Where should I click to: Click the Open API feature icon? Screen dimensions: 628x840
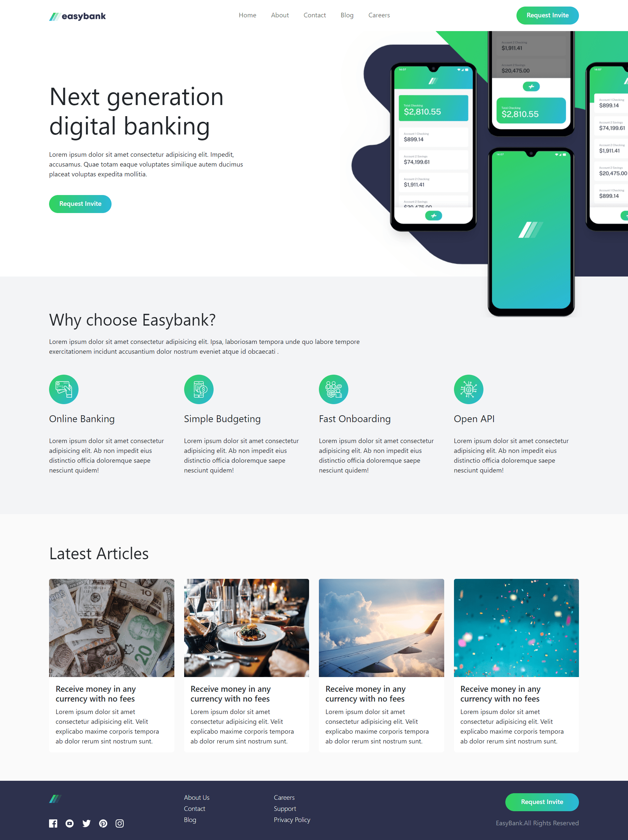pyautogui.click(x=468, y=389)
